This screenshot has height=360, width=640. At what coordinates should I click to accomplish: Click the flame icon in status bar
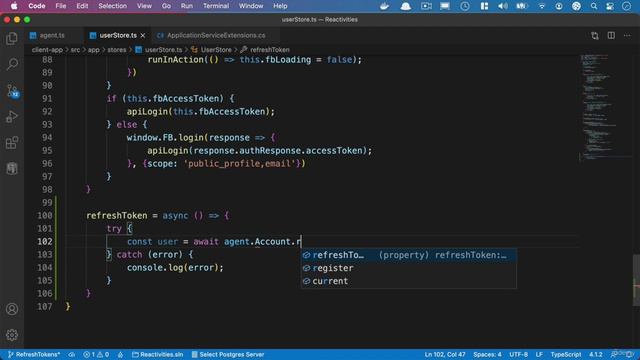pyautogui.click(x=120, y=354)
